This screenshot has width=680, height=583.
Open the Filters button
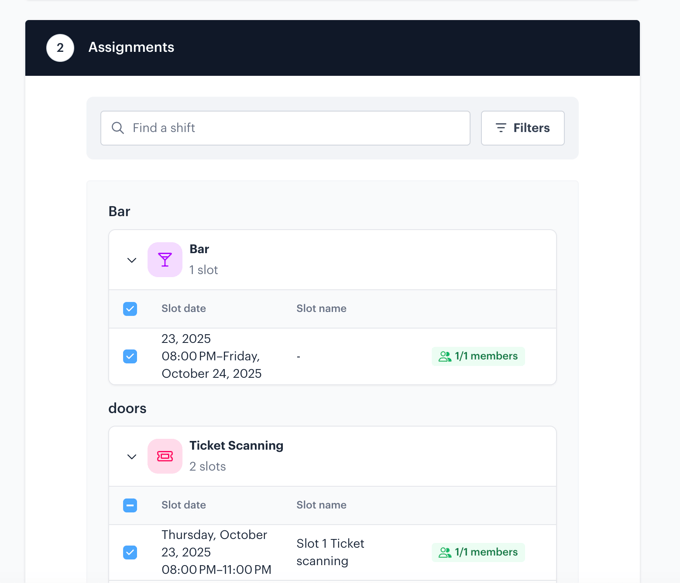[523, 128]
